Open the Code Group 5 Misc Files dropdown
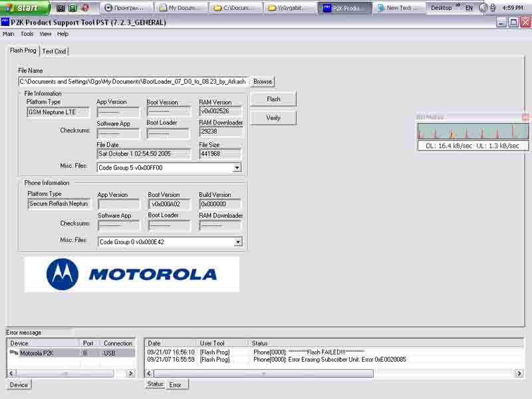Image resolution: width=532 pixels, height=399 pixels. [237, 168]
